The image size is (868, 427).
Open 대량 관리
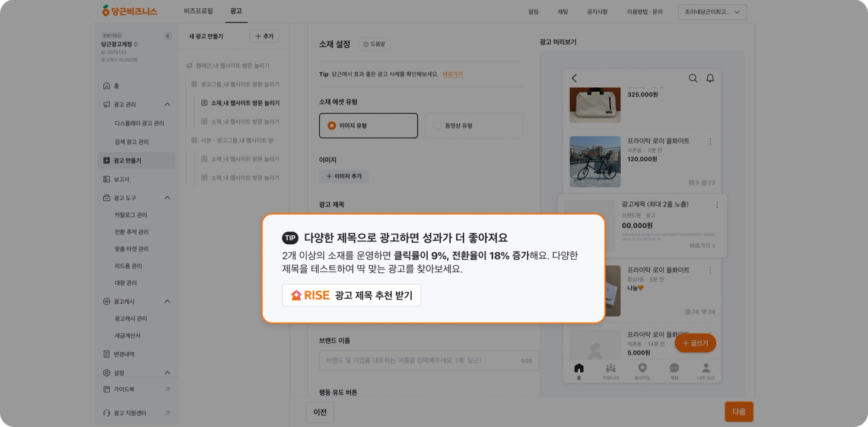click(x=126, y=283)
